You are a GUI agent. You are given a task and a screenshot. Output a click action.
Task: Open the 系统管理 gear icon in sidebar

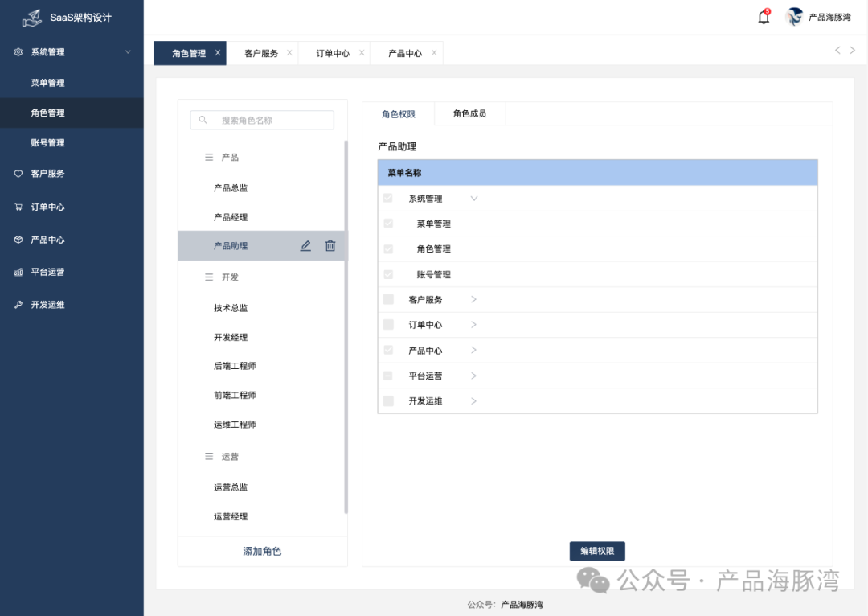(x=18, y=51)
